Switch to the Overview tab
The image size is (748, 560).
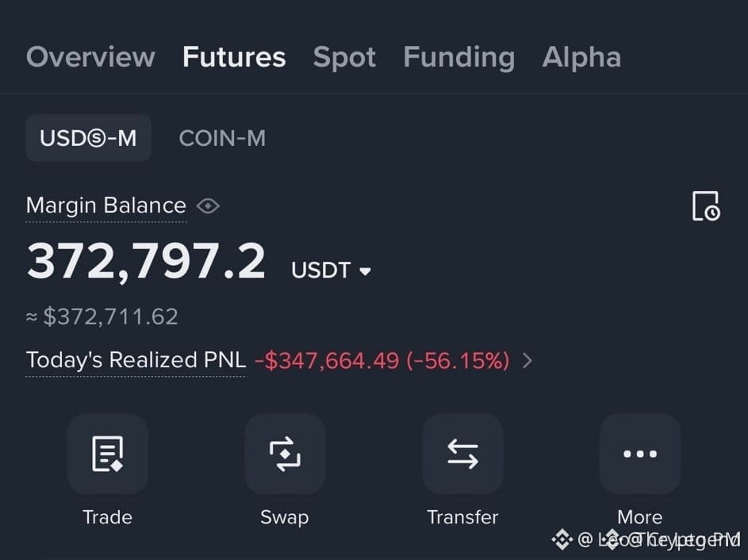tap(90, 57)
